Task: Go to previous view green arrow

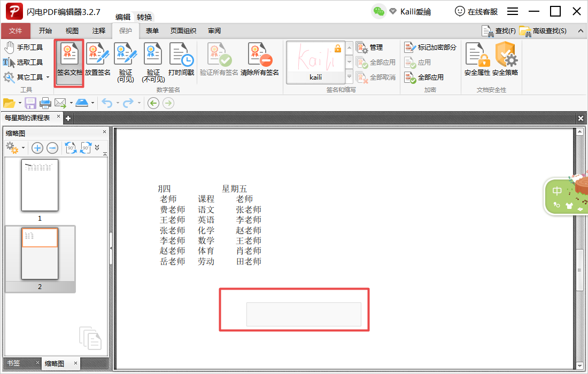Action: 153,103
